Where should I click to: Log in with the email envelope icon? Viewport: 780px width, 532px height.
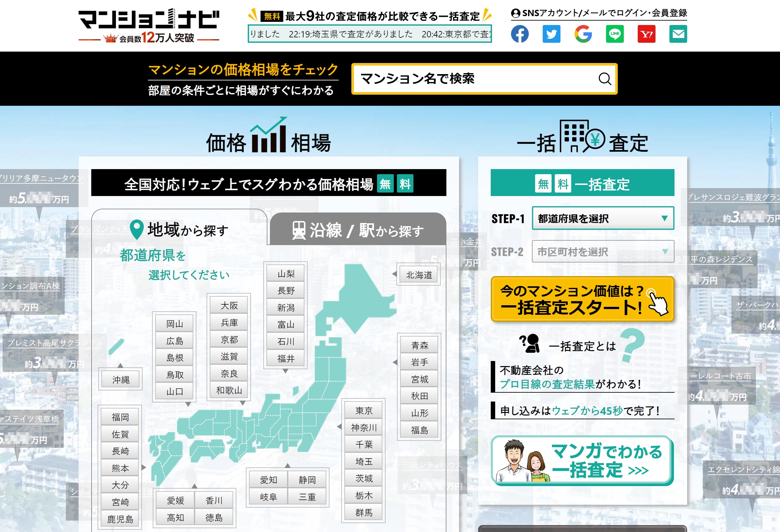pos(678,34)
